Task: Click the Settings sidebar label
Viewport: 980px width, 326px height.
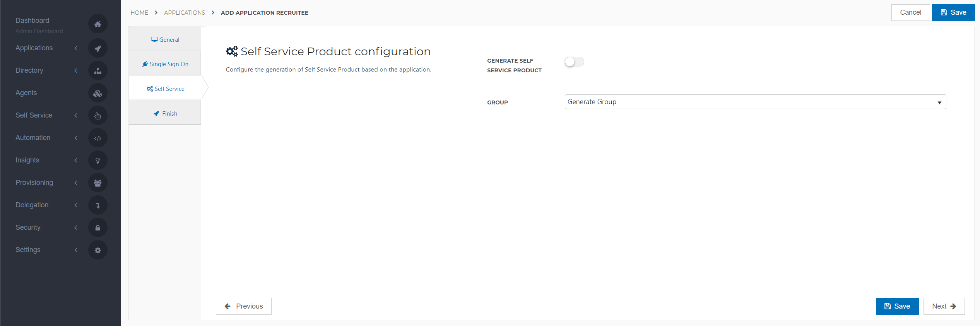Action: (28, 250)
